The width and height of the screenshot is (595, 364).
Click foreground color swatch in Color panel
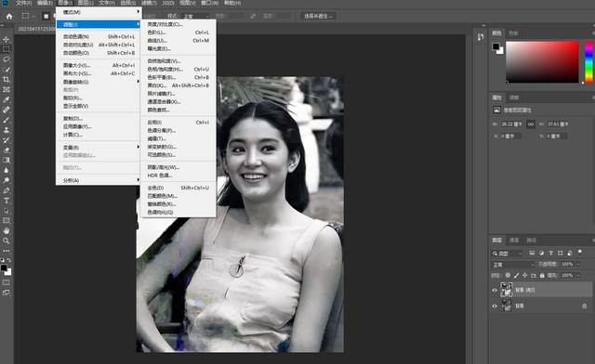[x=496, y=46]
